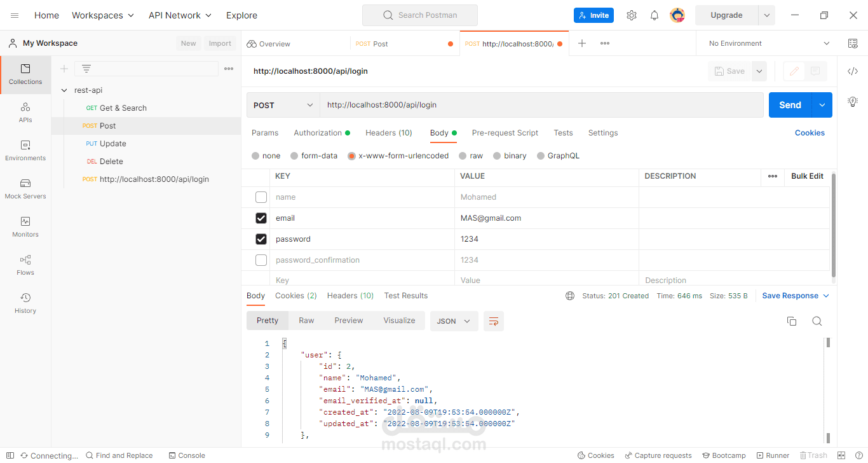The image size is (868, 463).
Task: Open the POST method dropdown
Action: click(283, 105)
